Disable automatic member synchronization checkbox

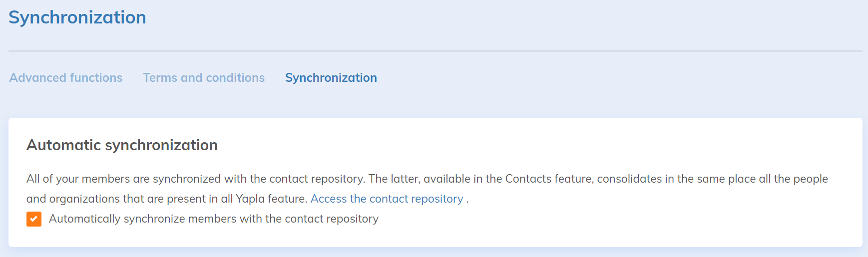pos(34,219)
